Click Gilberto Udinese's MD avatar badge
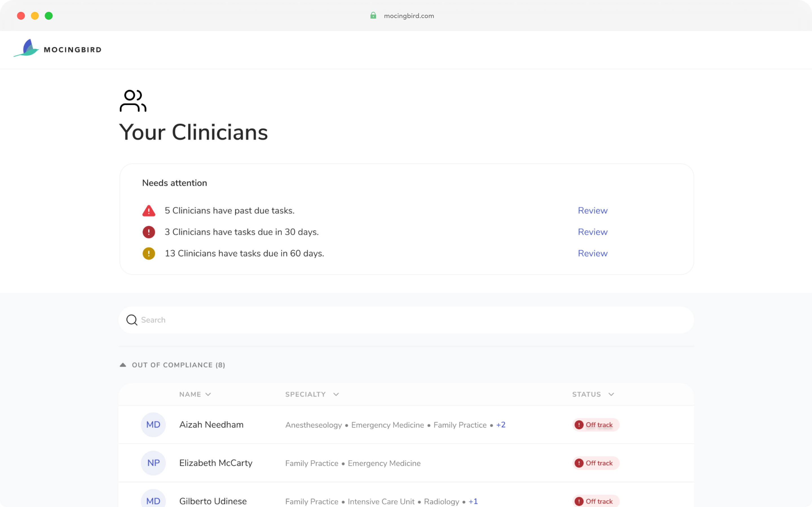 coord(153,501)
